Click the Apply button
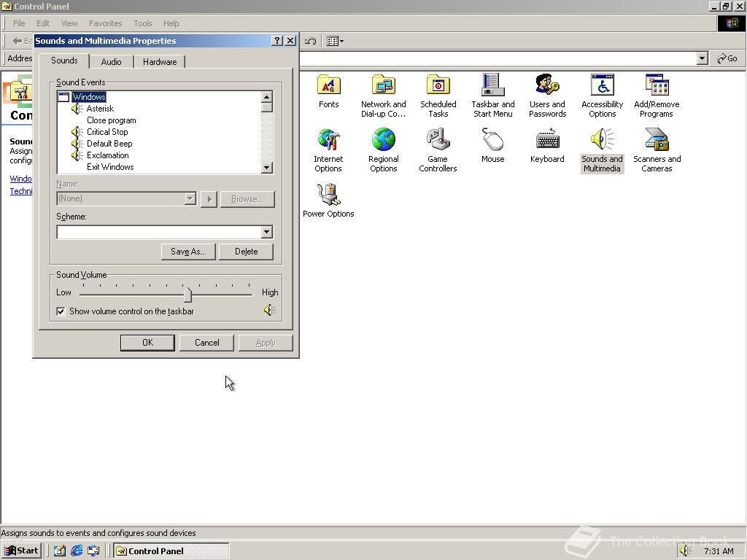The width and height of the screenshot is (747, 560). click(x=266, y=343)
